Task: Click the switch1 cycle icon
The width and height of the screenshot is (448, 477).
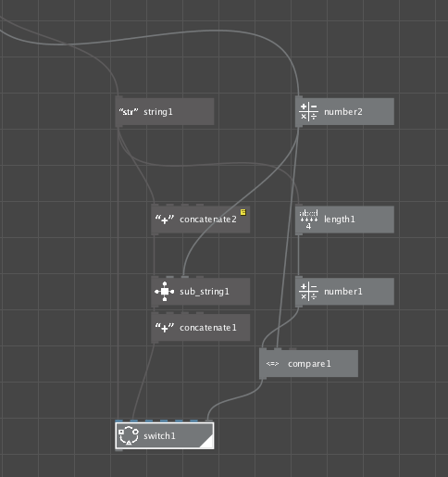Action: [x=129, y=435]
